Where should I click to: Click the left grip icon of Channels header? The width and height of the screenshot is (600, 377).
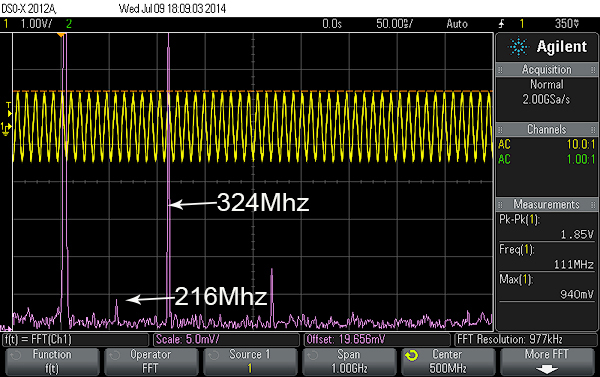(x=500, y=129)
